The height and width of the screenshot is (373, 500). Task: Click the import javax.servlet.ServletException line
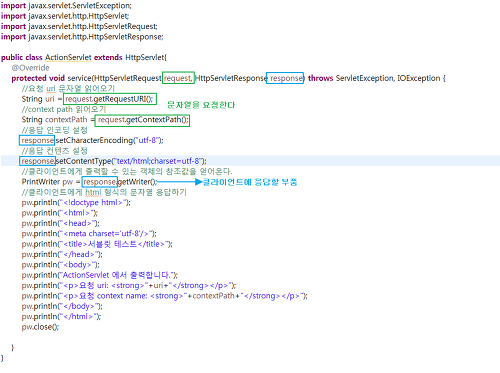click(x=66, y=6)
